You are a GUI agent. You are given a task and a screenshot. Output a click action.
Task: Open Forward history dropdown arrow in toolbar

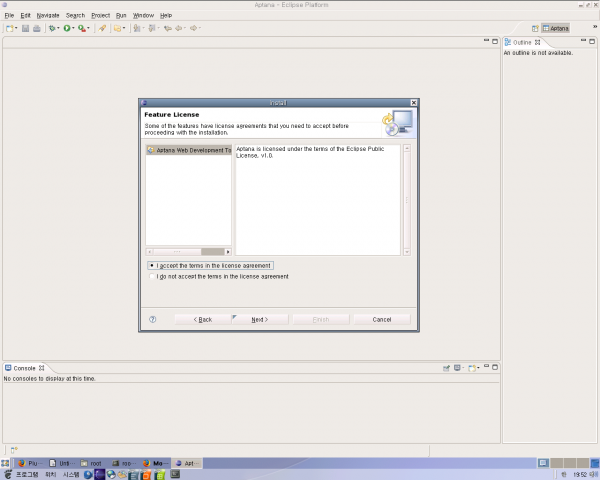(x=200, y=28)
